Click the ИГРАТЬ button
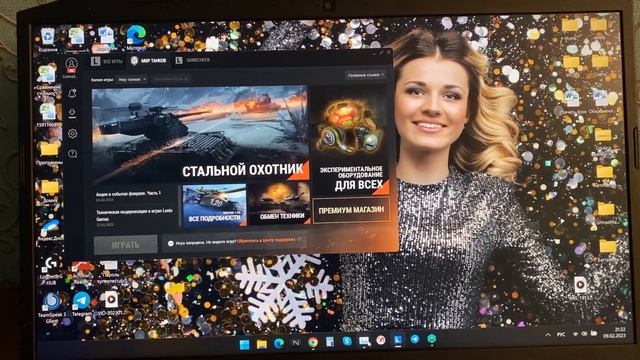The width and height of the screenshot is (640, 360). pyautogui.click(x=125, y=245)
